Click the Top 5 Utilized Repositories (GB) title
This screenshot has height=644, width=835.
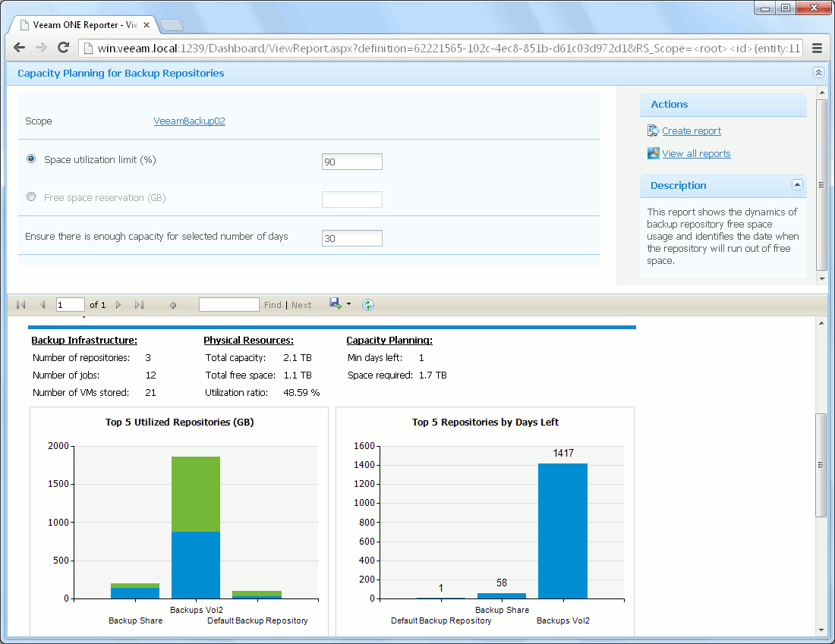coord(179,422)
